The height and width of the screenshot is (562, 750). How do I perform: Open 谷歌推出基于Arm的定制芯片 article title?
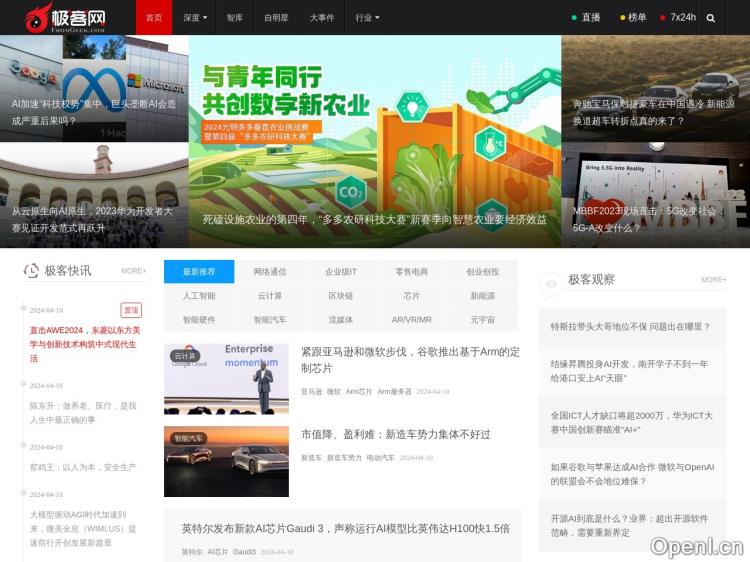(410, 360)
